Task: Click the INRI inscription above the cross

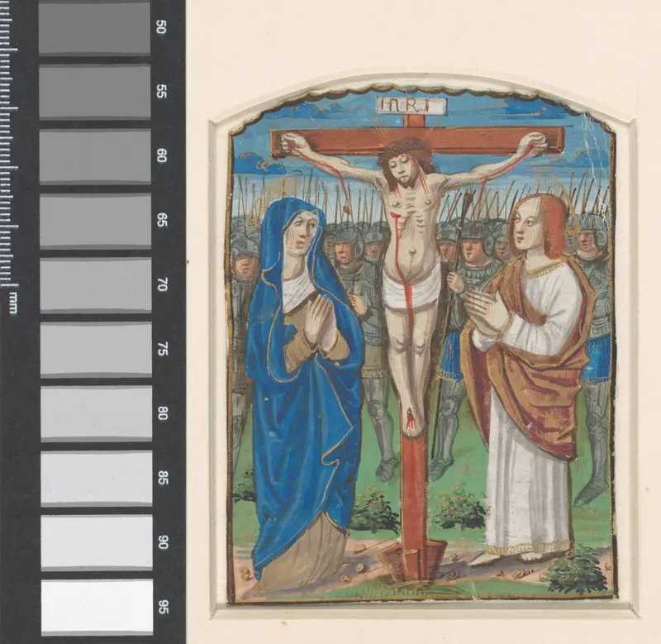Action: (410, 106)
